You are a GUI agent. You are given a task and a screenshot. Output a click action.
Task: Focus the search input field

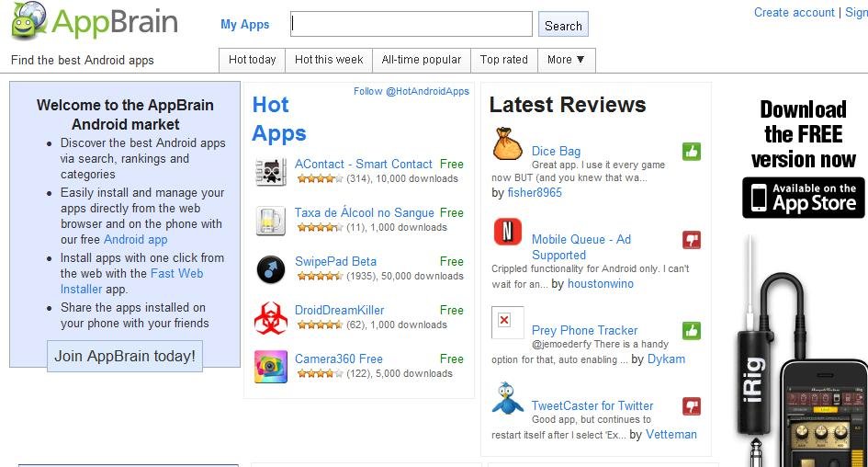click(x=411, y=25)
